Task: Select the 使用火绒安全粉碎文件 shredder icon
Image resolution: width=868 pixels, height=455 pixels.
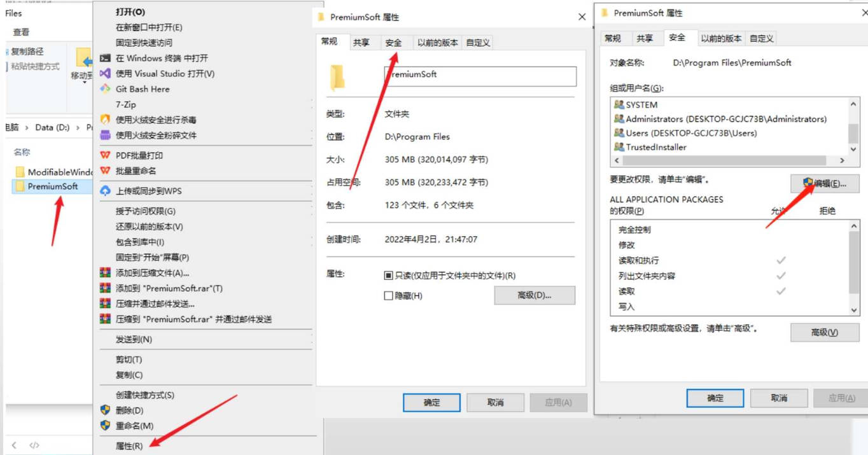Action: [x=105, y=135]
